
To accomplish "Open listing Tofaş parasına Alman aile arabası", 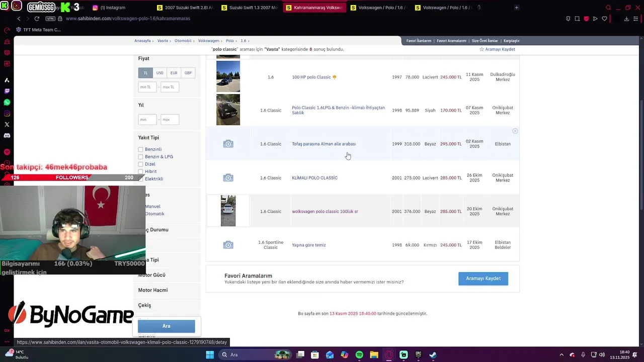I will pos(324,144).
